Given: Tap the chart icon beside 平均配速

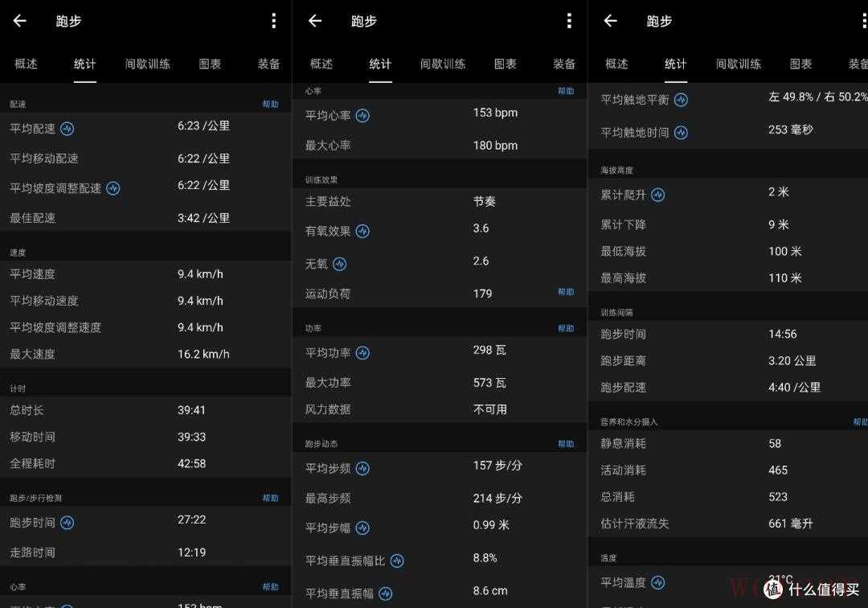Looking at the screenshot, I should pos(67,129).
